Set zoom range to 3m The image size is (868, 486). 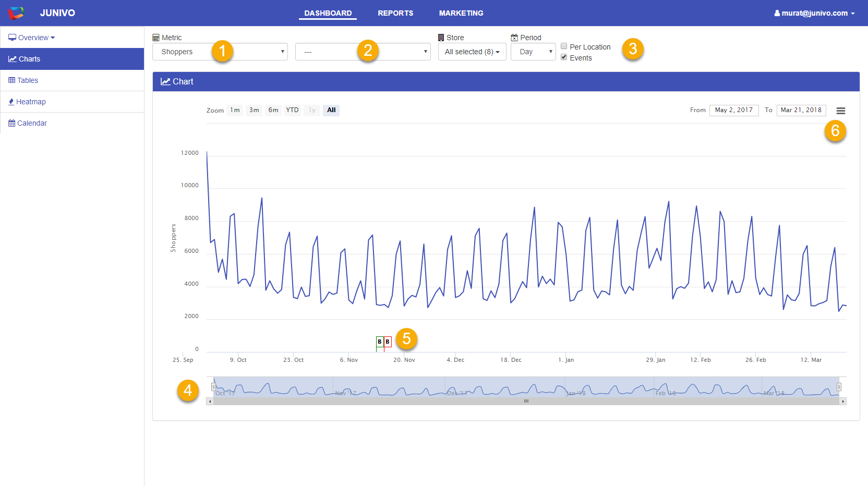click(x=254, y=110)
